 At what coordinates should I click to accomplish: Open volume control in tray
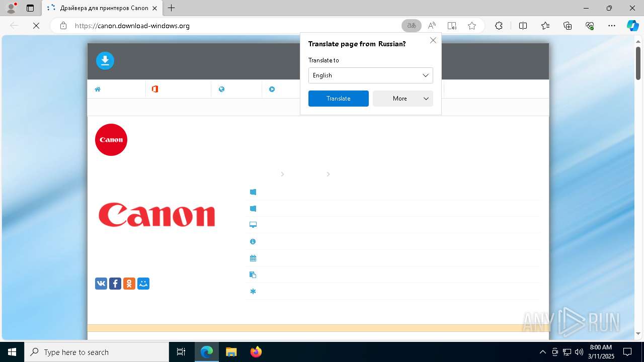pyautogui.click(x=579, y=352)
